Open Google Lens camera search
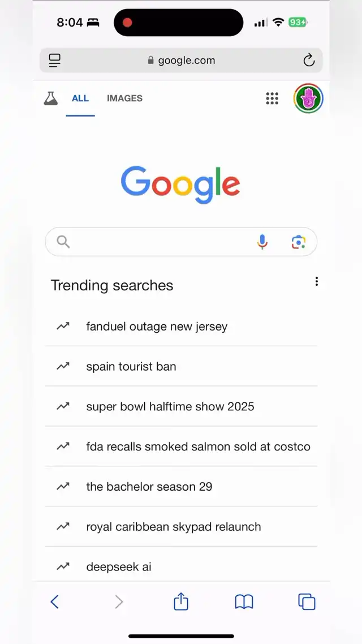 click(x=298, y=242)
